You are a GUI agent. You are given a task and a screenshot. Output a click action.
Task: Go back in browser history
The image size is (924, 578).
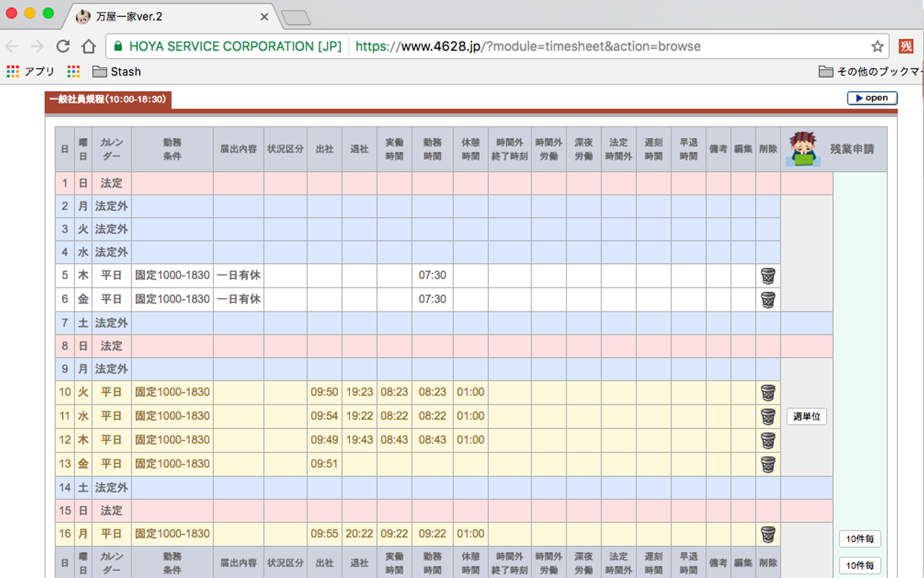(x=12, y=46)
